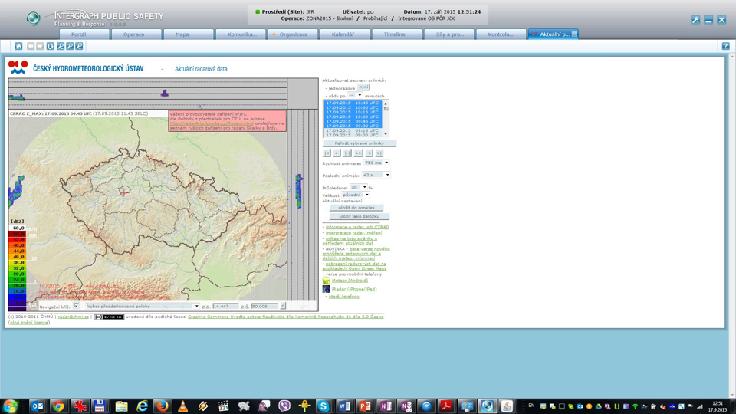
Task: Open the map overlay dropdown below map
Action: coord(142,306)
